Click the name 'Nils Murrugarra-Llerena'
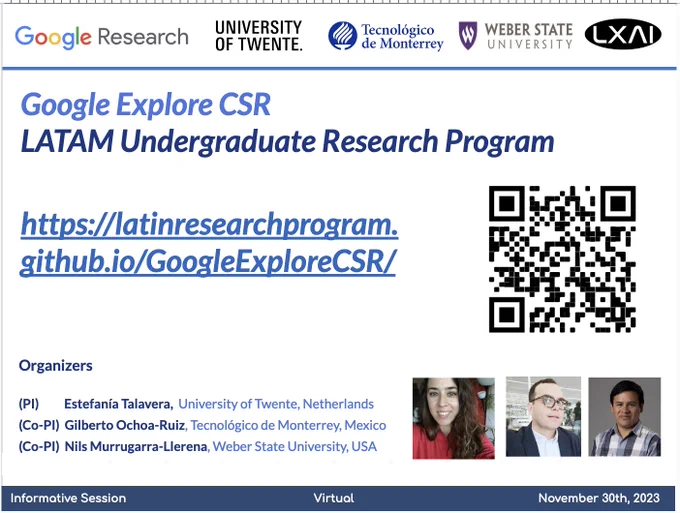The width and height of the screenshot is (680, 513). coord(136,446)
